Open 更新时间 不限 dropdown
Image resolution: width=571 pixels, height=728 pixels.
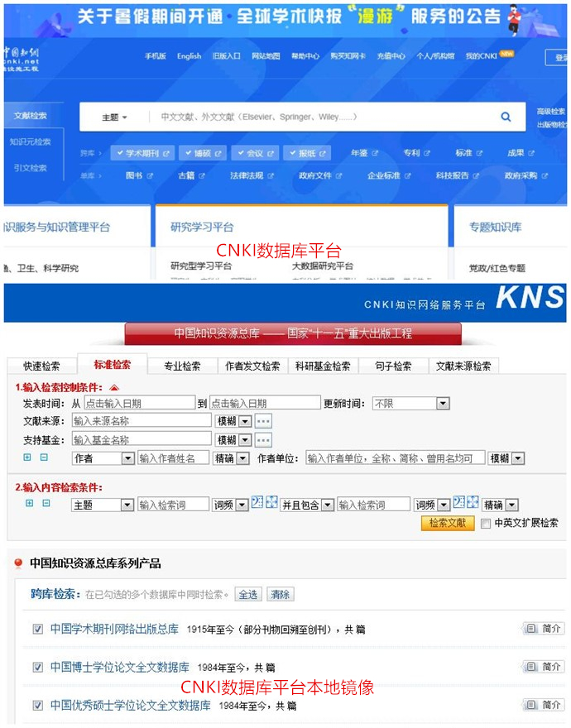(x=410, y=404)
